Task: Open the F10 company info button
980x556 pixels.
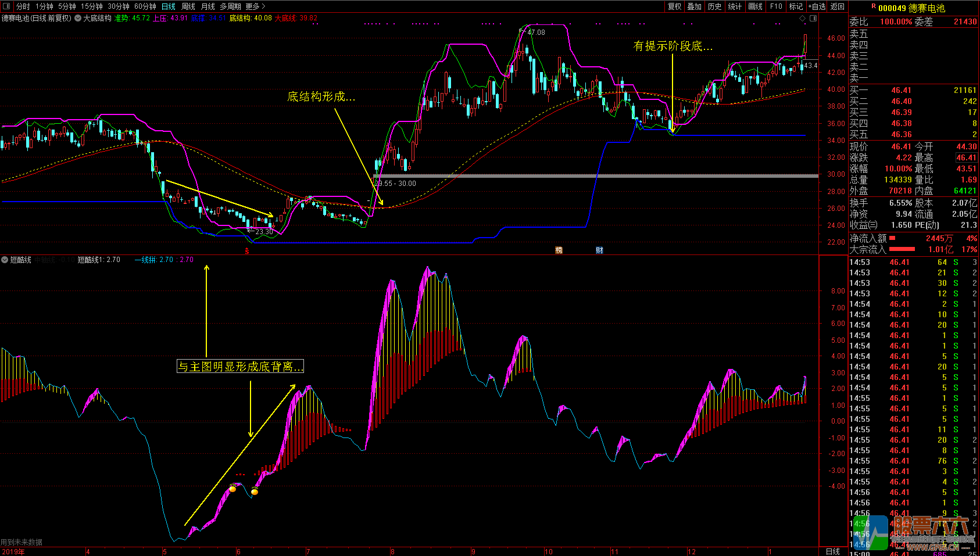Action: coord(776,6)
